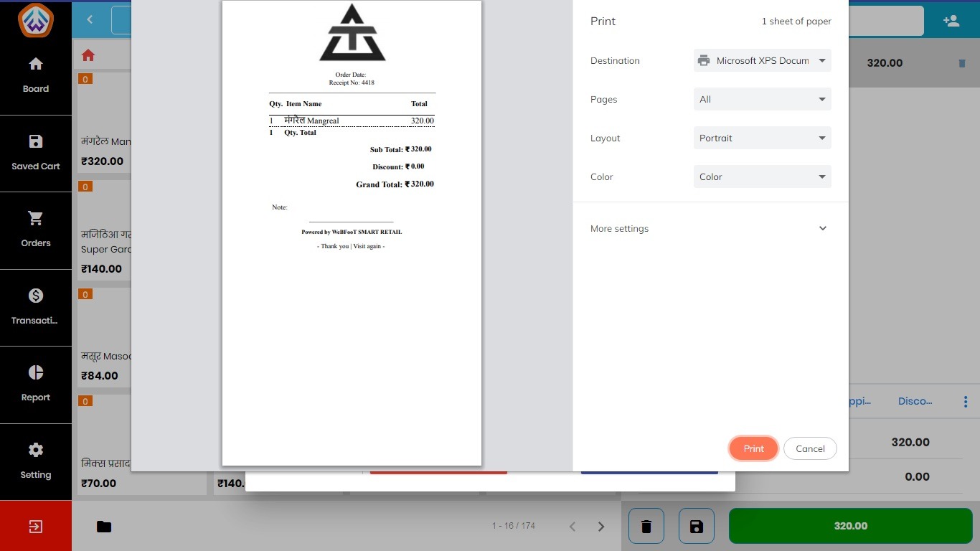
Task: Go back using the left chevron arrow
Action: click(90, 19)
